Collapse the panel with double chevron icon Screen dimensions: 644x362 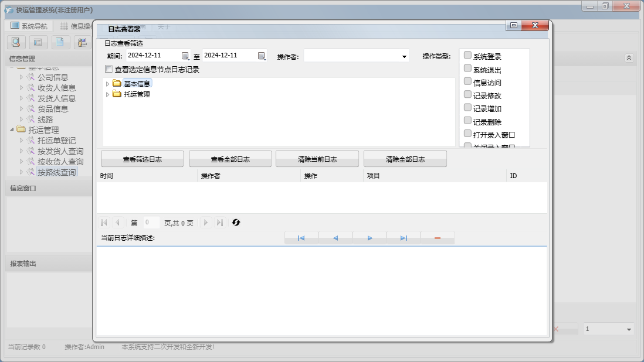click(x=629, y=58)
